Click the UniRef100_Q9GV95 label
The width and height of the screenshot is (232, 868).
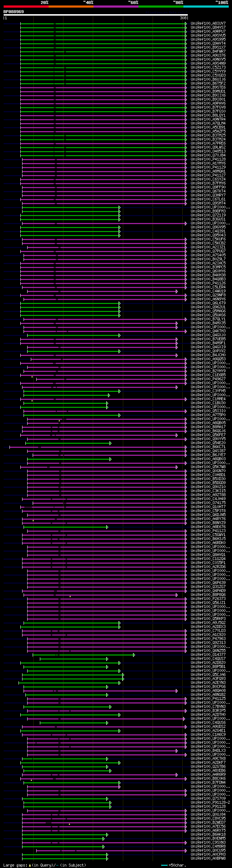pyautogui.click(x=208, y=227)
